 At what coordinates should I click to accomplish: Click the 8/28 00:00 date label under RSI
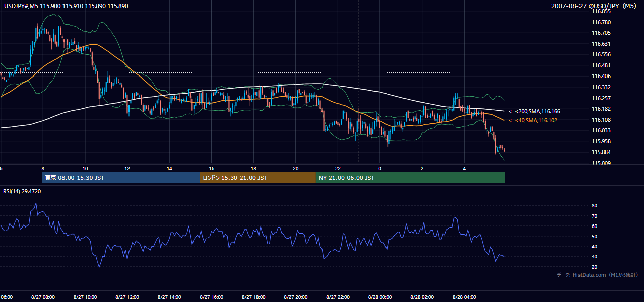click(380, 297)
